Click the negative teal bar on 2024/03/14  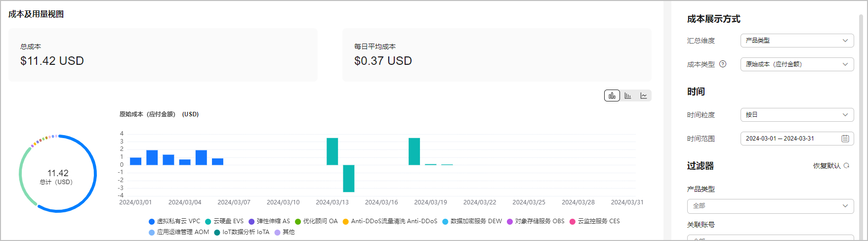[349, 179]
